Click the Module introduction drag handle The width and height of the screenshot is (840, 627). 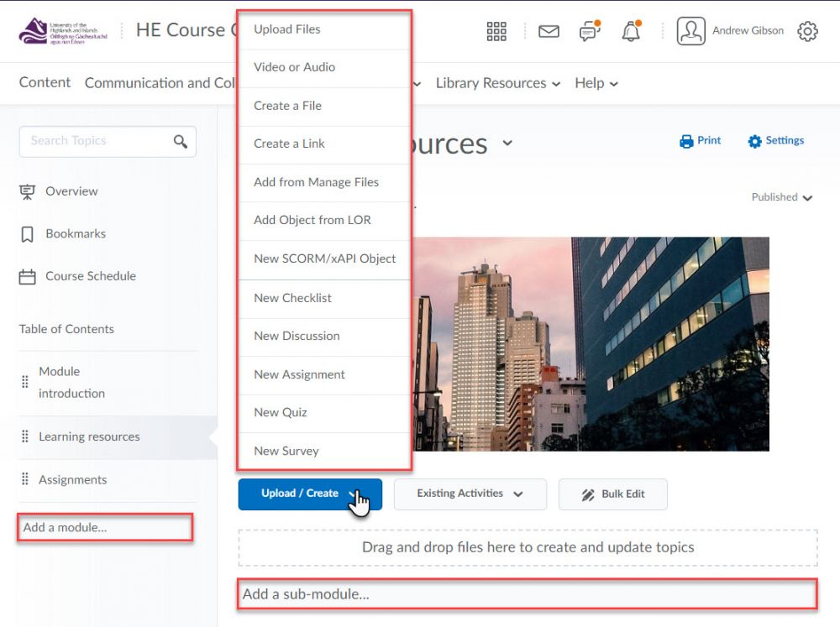(x=24, y=382)
